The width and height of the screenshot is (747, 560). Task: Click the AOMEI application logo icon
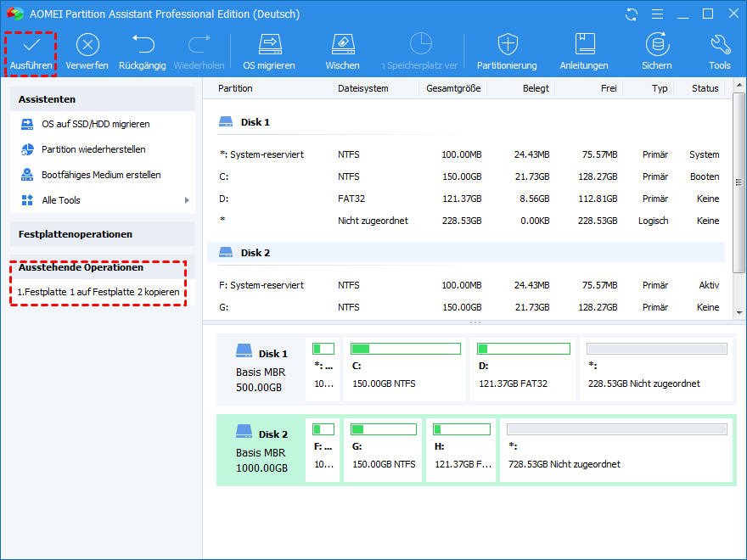(x=14, y=14)
